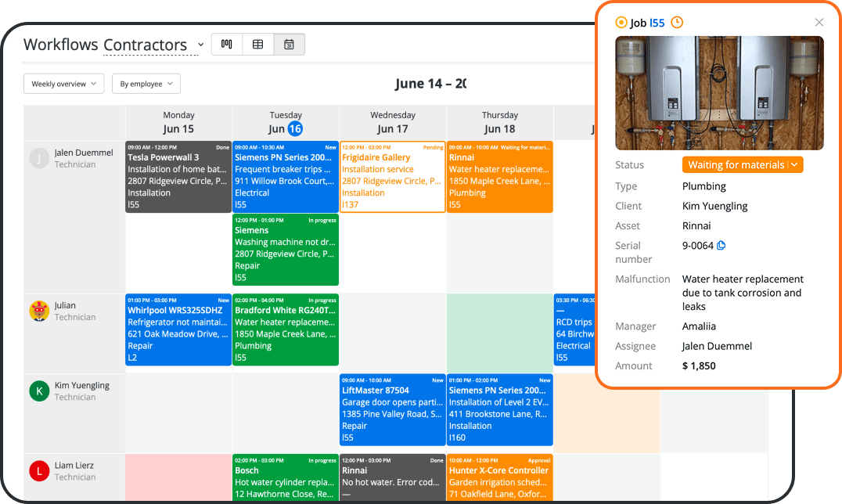This screenshot has height=504, width=842.
Task: Copy serial number 9-0064 icon
Action: 721,246
